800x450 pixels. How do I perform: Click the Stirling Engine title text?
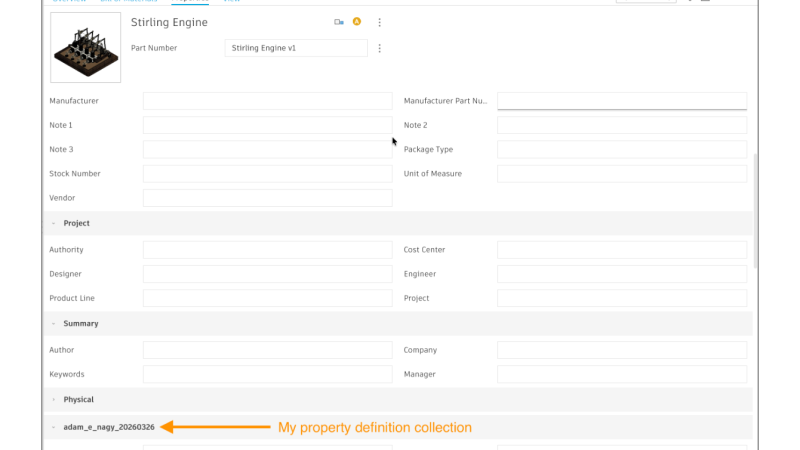coord(169,22)
